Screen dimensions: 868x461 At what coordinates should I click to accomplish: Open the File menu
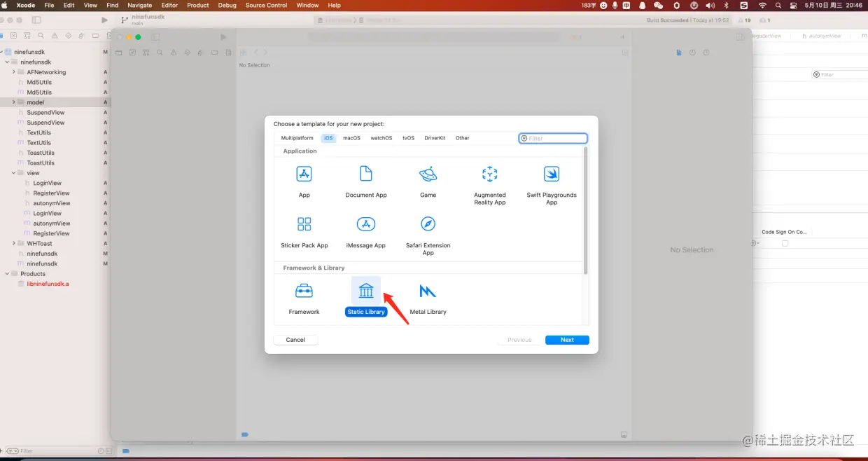point(49,5)
